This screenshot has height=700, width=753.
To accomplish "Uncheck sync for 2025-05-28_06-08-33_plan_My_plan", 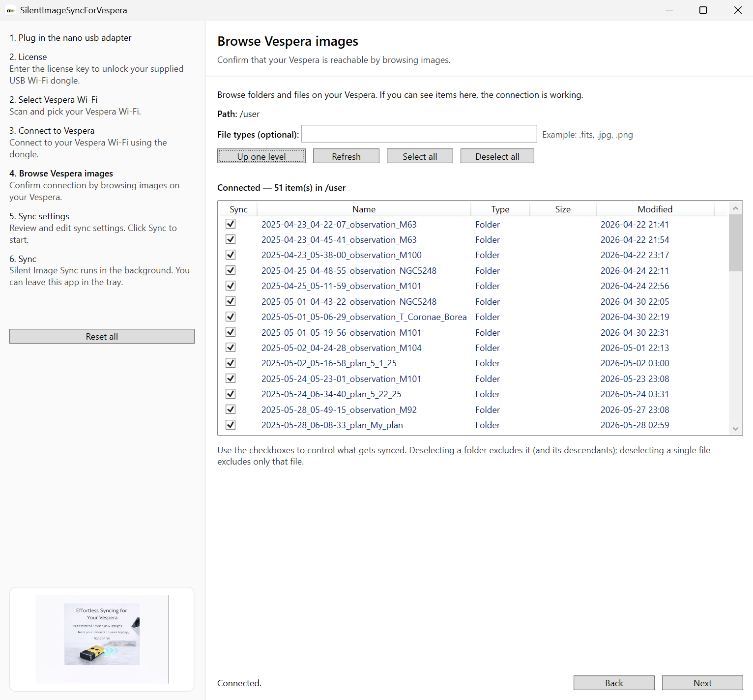I will point(231,425).
